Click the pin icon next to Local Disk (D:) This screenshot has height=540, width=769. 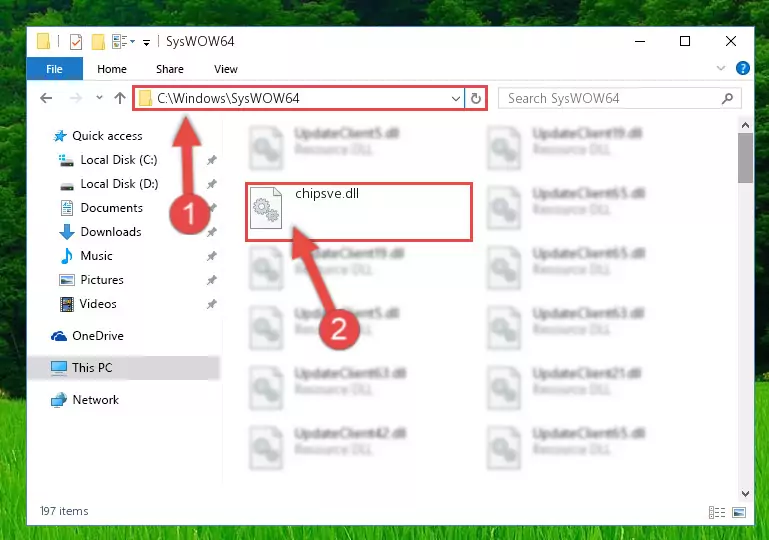211,184
